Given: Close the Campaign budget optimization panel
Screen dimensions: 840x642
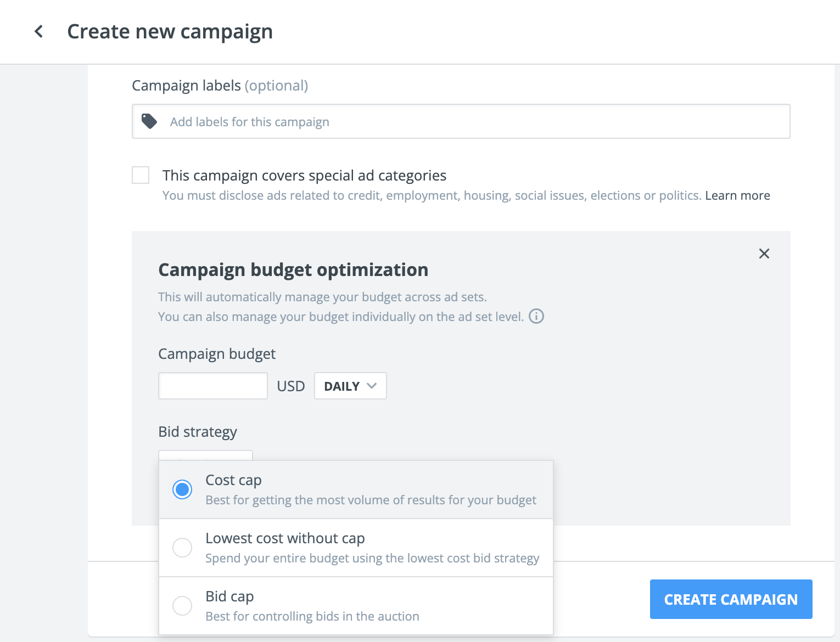Looking at the screenshot, I should (764, 254).
